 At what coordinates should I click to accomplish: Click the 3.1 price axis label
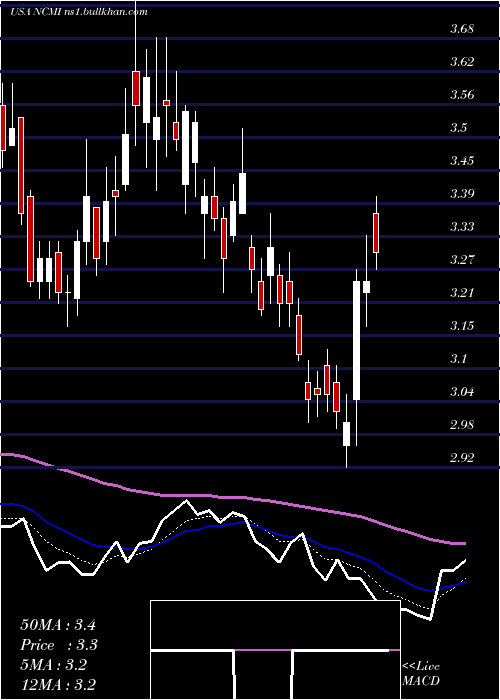tap(458, 359)
